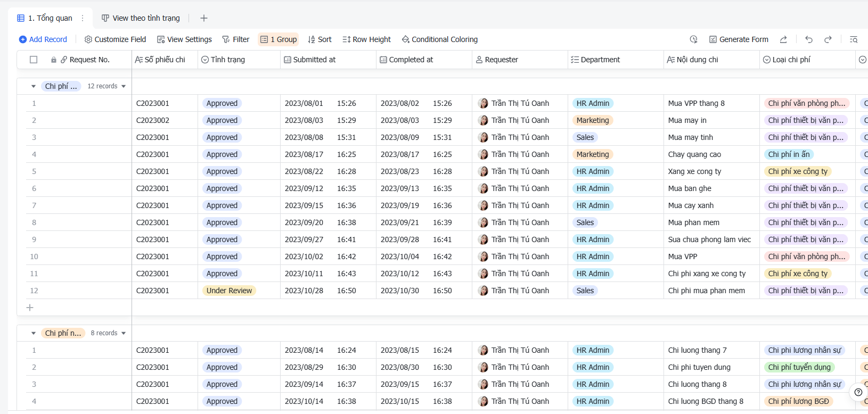Click the Mua VPP thang 8 cell
The height and width of the screenshot is (414, 868).
pyautogui.click(x=711, y=103)
